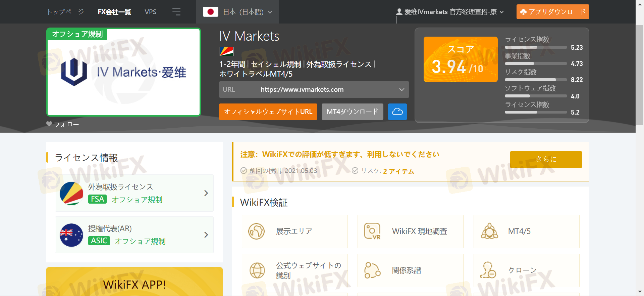Click the MT4ダウンロード button
Screen dimensions: 644x296
point(352,112)
